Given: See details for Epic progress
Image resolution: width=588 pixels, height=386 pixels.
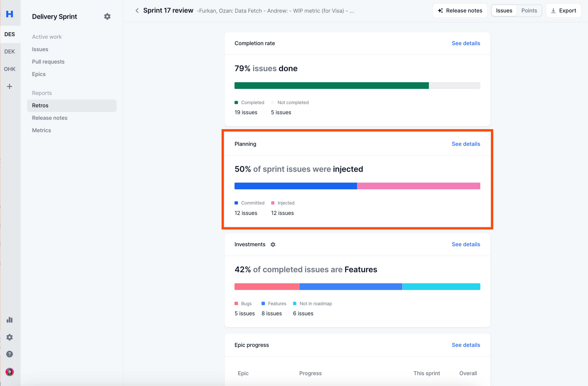Looking at the screenshot, I should click(465, 345).
